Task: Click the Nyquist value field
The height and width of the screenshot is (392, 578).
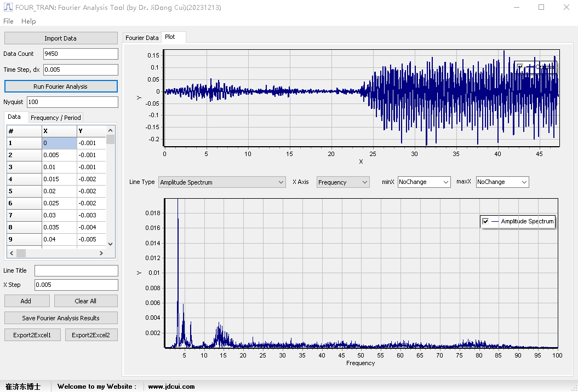Action: point(73,102)
